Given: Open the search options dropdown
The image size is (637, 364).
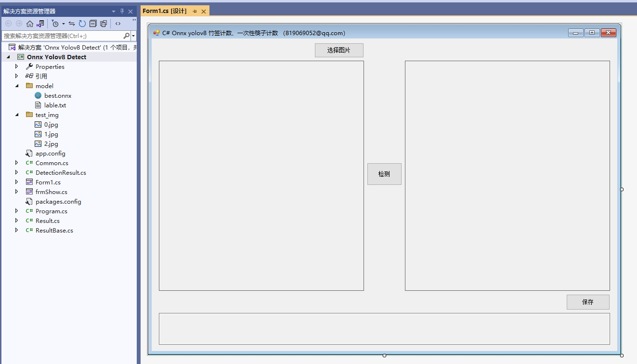Looking at the screenshot, I should tap(133, 36).
